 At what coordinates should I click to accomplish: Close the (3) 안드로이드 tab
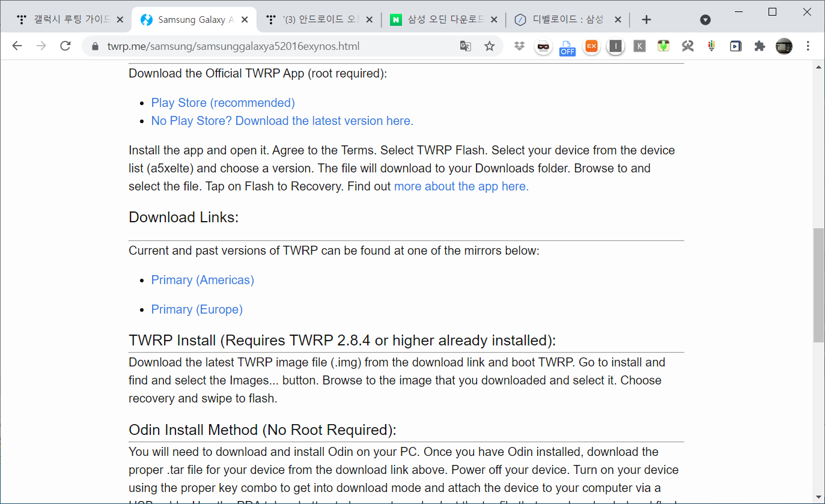pos(369,20)
